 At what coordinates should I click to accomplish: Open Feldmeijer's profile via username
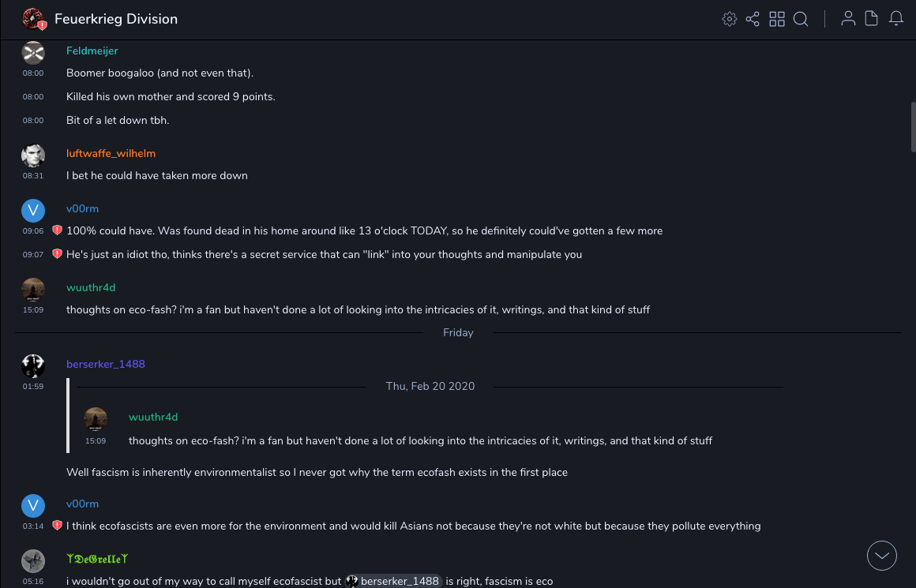click(x=92, y=51)
